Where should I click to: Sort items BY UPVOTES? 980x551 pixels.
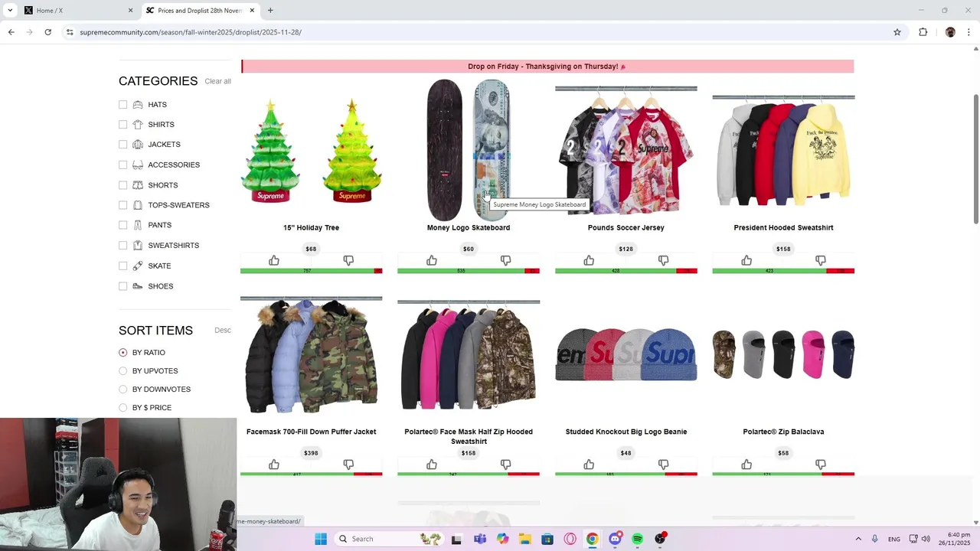122,371
